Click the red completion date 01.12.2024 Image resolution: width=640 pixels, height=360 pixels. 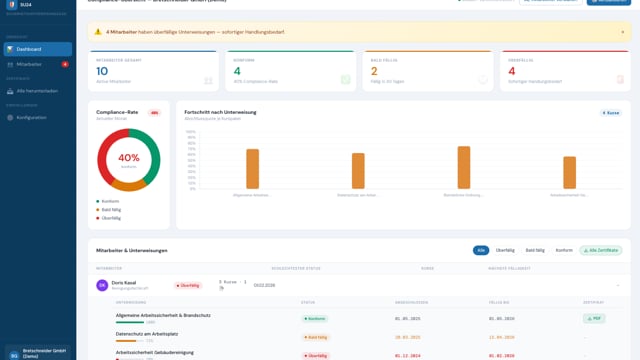pyautogui.click(x=407, y=356)
